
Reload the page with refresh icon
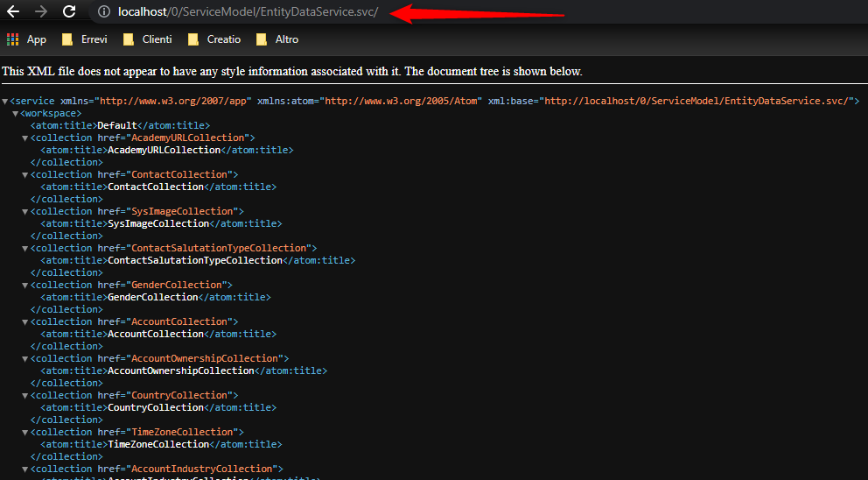click(x=69, y=11)
